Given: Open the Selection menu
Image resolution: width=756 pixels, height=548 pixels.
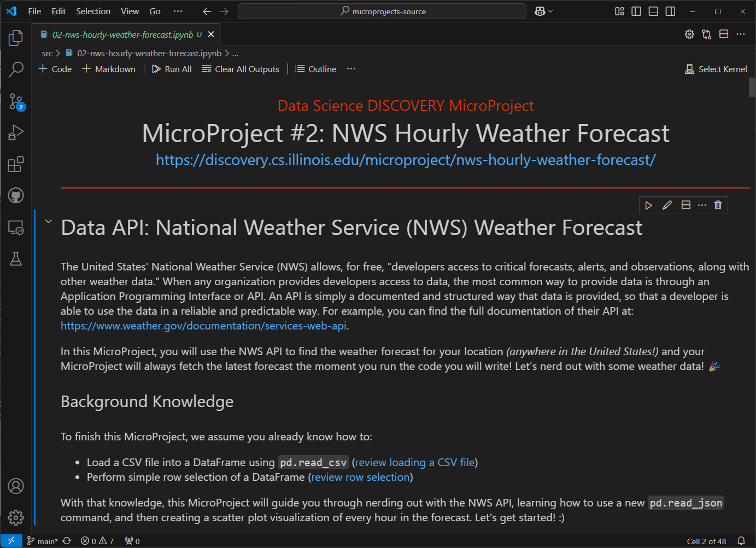Looking at the screenshot, I should click(93, 11).
